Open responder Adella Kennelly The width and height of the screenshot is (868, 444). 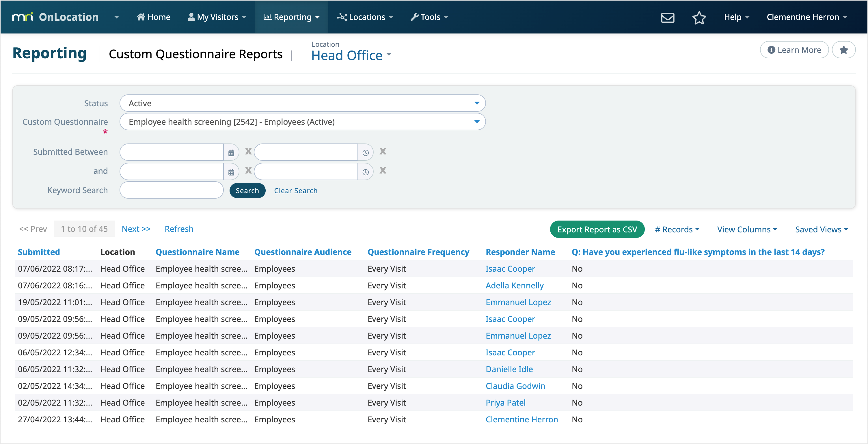pyautogui.click(x=515, y=286)
